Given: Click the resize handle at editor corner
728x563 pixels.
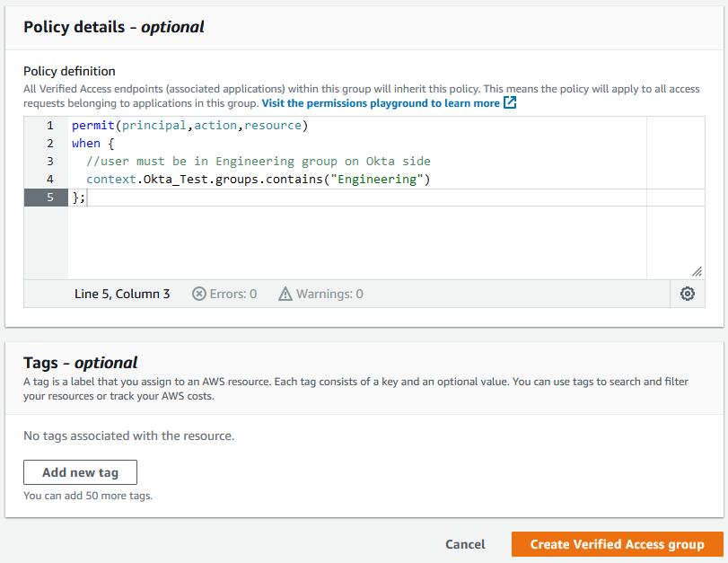Looking at the screenshot, I should tap(697, 269).
